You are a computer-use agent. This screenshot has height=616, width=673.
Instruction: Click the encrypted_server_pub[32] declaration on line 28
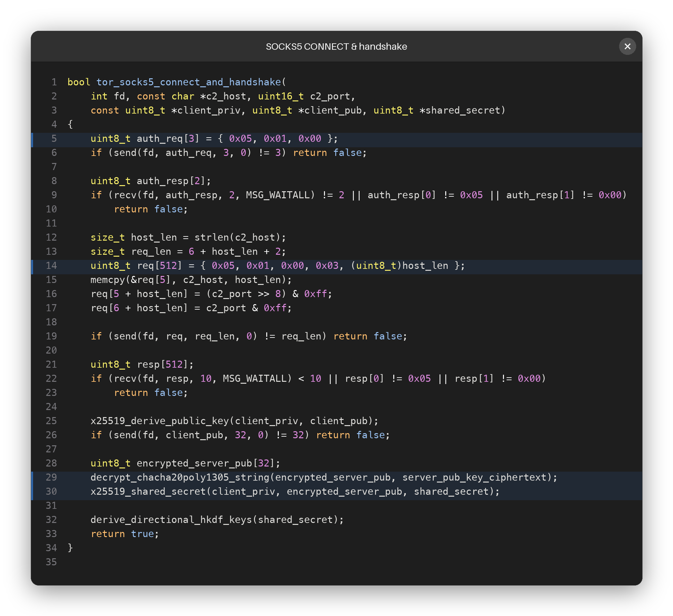(x=205, y=463)
